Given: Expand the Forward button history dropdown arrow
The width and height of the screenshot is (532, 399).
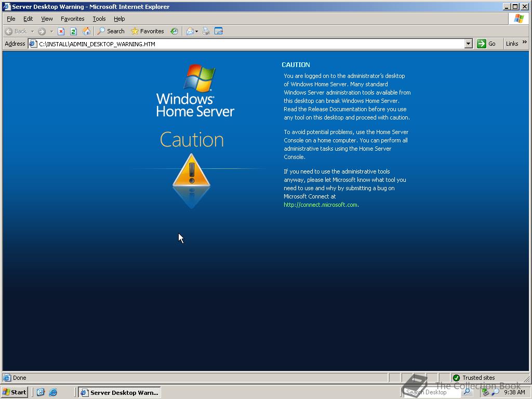Looking at the screenshot, I should 51,31.
